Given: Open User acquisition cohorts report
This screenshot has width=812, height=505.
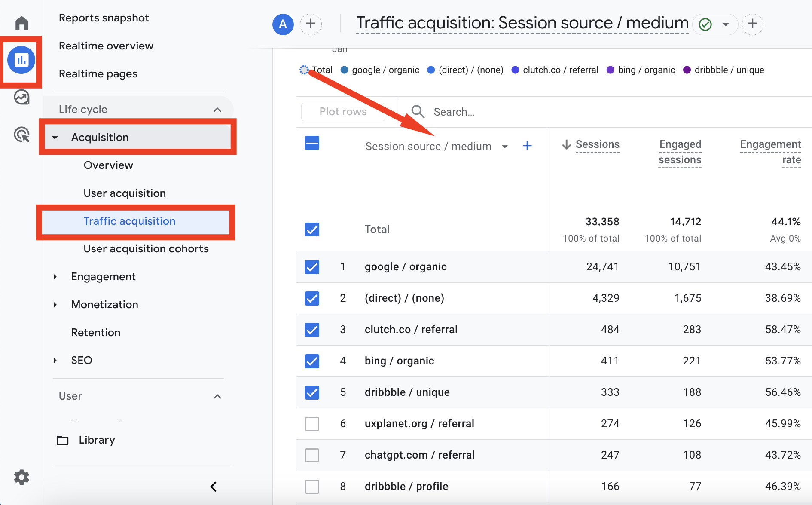Looking at the screenshot, I should coord(146,249).
